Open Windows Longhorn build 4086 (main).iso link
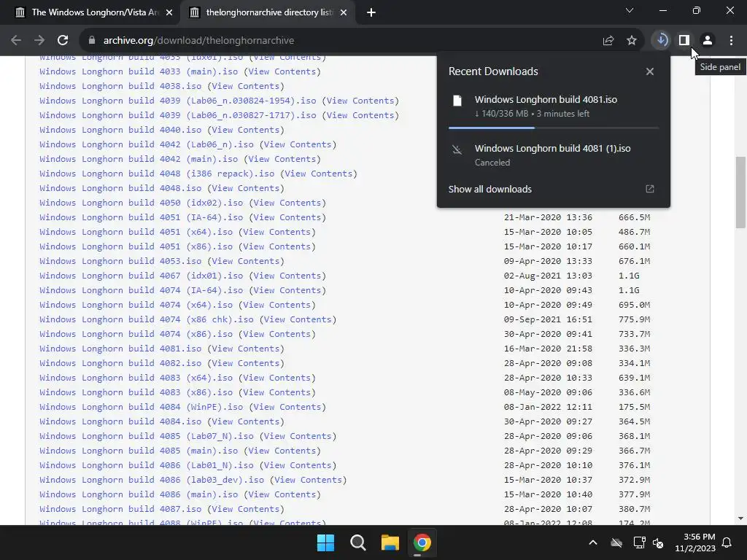747x560 pixels. point(139,495)
